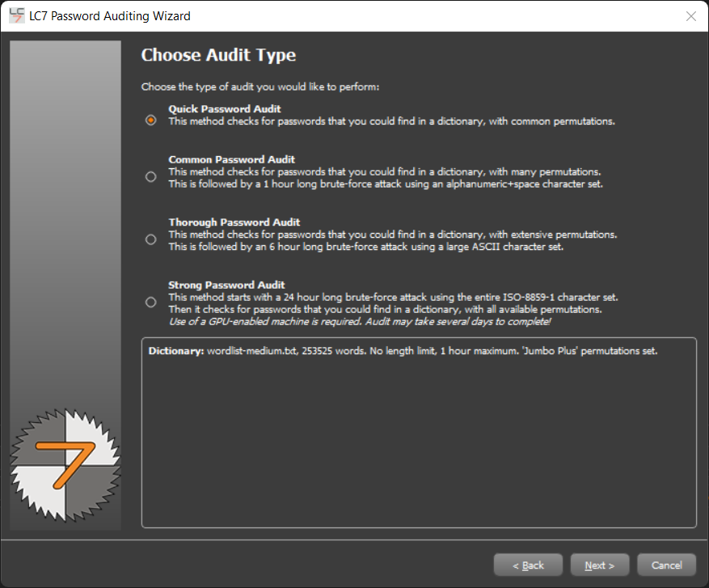This screenshot has height=588, width=709.
Task: Click the LC7 sawblade logo graphic
Action: [65, 465]
